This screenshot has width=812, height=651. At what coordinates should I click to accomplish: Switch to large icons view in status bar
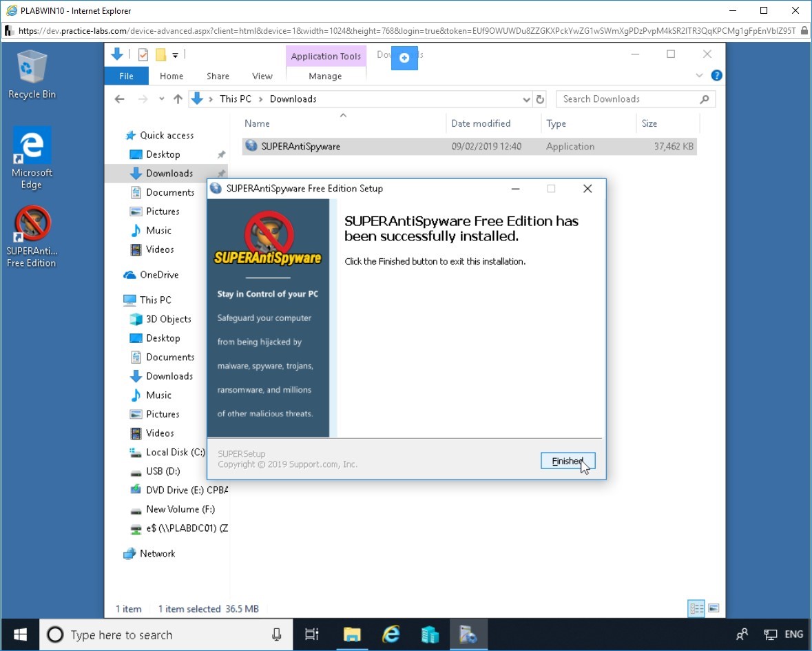click(x=714, y=608)
